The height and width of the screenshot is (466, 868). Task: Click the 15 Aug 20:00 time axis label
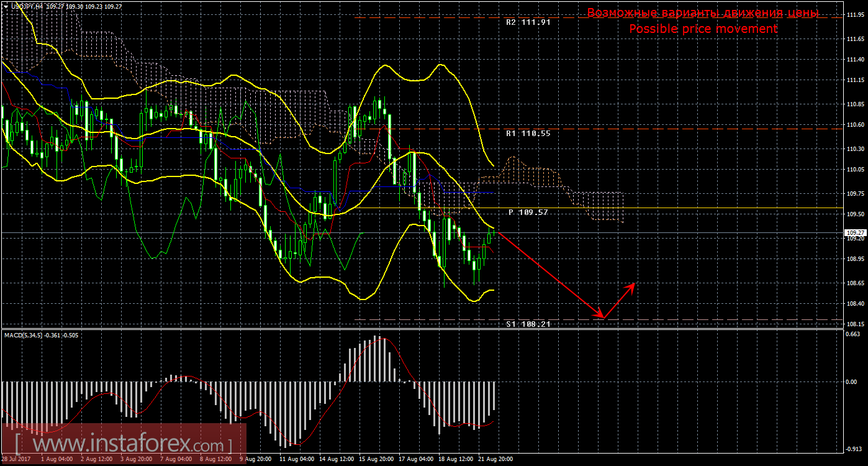377,459
